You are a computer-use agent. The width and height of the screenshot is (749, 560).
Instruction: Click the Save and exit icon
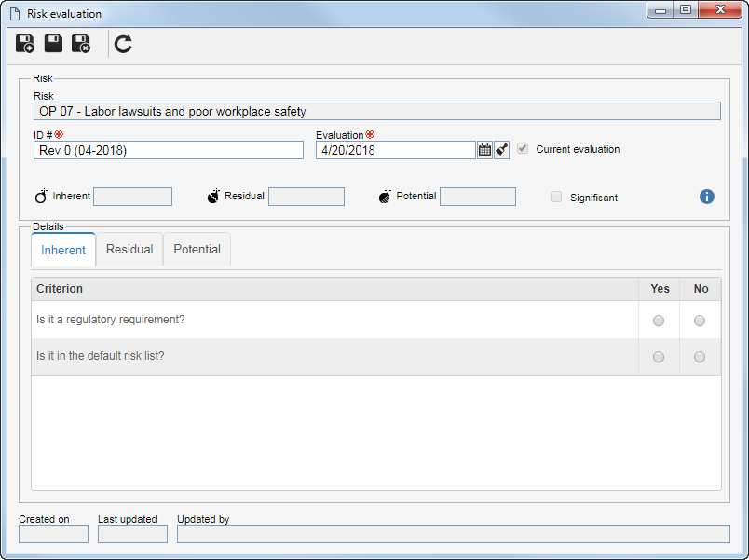coord(81,44)
